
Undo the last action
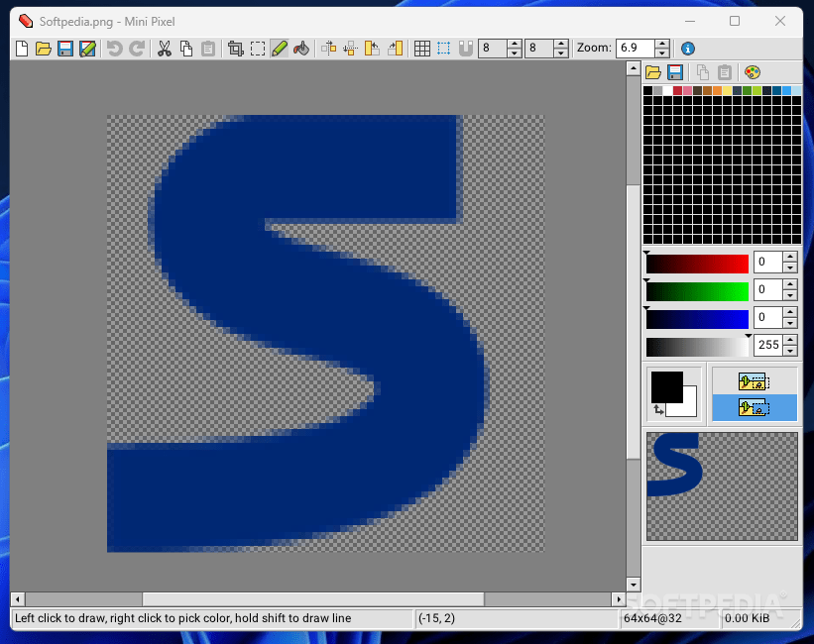(114, 49)
